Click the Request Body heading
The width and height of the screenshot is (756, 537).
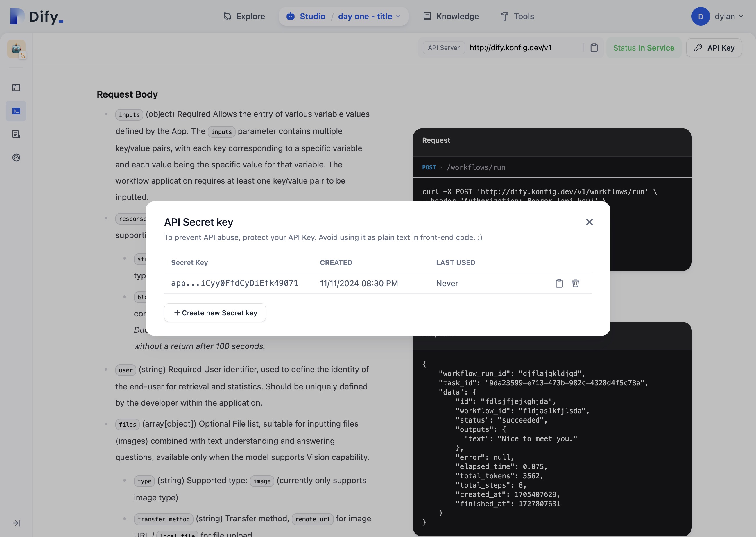127,94
